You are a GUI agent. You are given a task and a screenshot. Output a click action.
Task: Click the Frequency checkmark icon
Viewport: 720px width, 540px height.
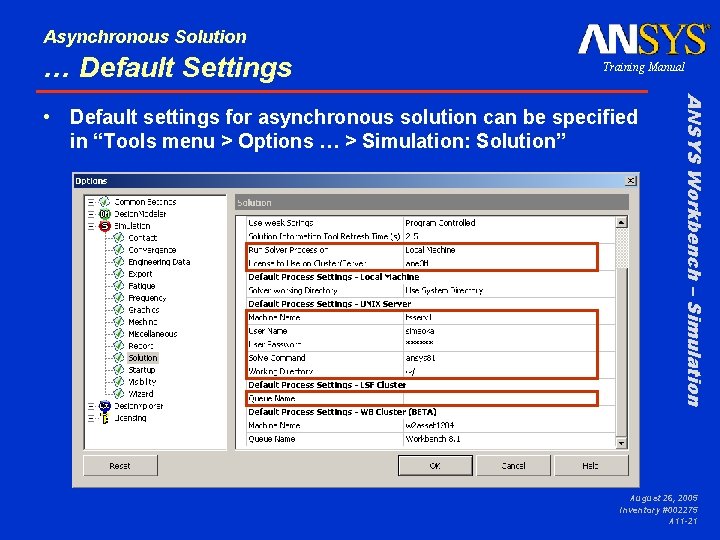pyautogui.click(x=118, y=298)
